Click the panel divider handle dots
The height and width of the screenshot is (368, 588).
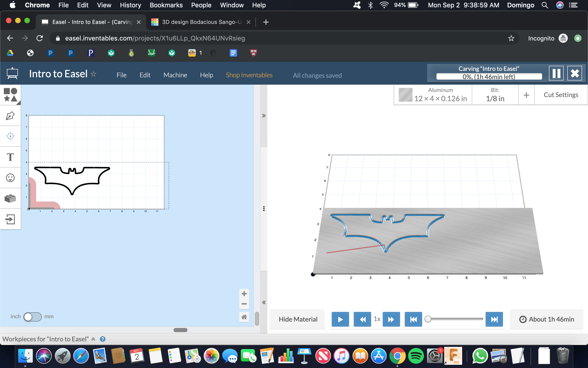pos(264,209)
